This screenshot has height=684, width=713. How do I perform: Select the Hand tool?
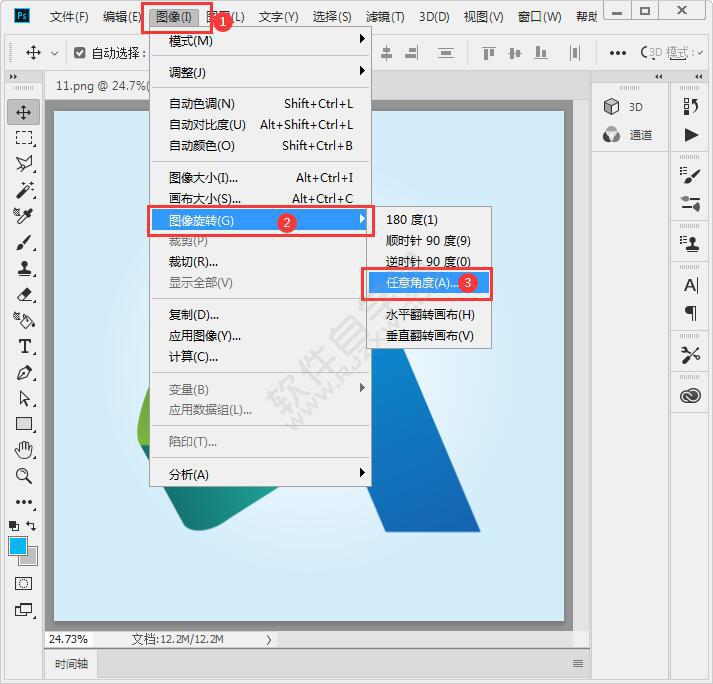[x=24, y=450]
